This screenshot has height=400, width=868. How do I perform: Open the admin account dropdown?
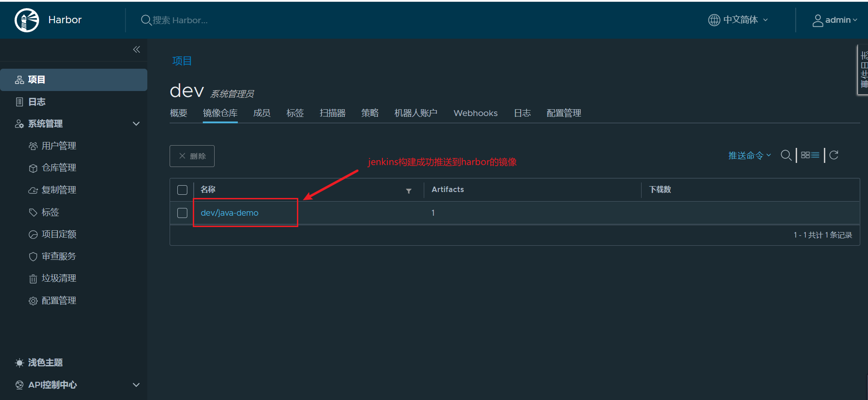pyautogui.click(x=835, y=20)
